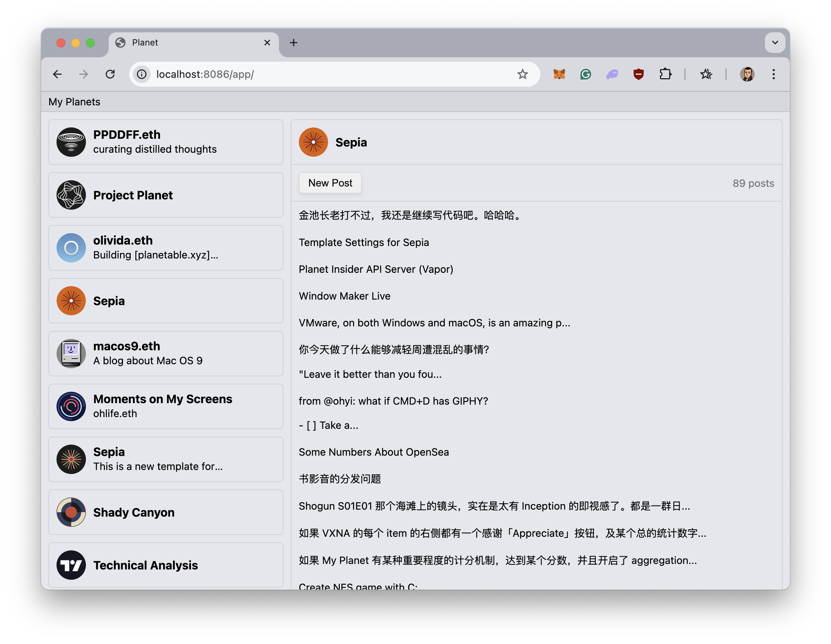Click the New Post button
Image resolution: width=831 pixels, height=644 pixels.
(x=330, y=183)
